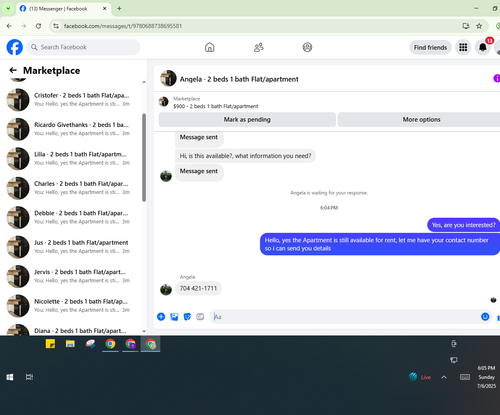The image size is (500, 415).
Task: Open the tab search dropdown arrow
Action: pyautogui.click(x=8, y=9)
